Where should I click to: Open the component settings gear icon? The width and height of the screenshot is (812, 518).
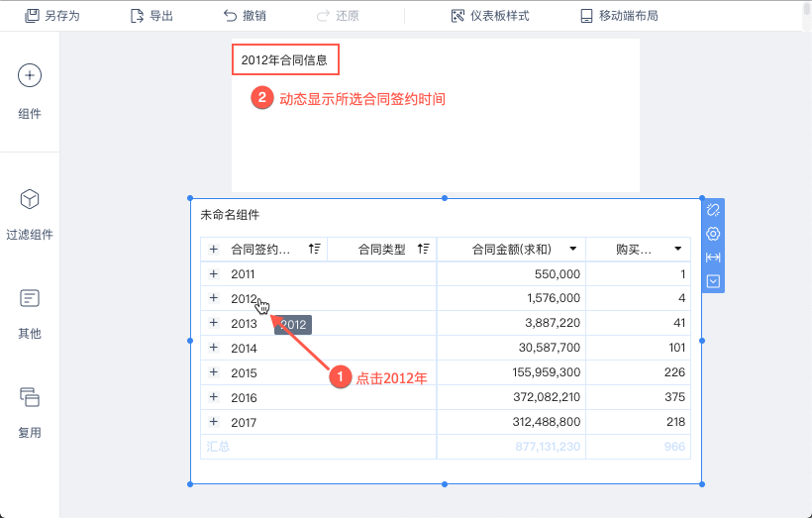point(713,234)
